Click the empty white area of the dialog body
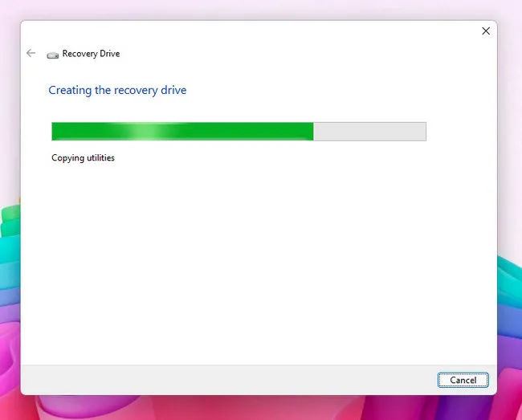Image resolution: width=522 pixels, height=420 pixels. pos(257,257)
